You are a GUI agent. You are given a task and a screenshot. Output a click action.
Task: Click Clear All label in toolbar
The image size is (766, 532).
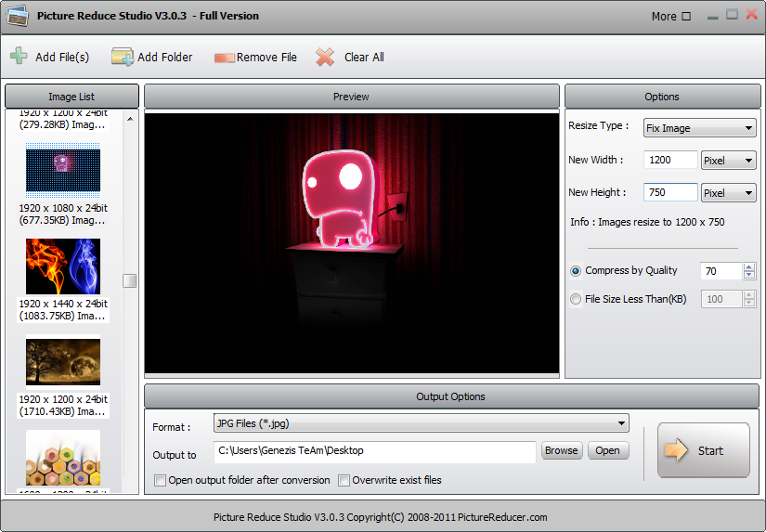[x=364, y=58]
